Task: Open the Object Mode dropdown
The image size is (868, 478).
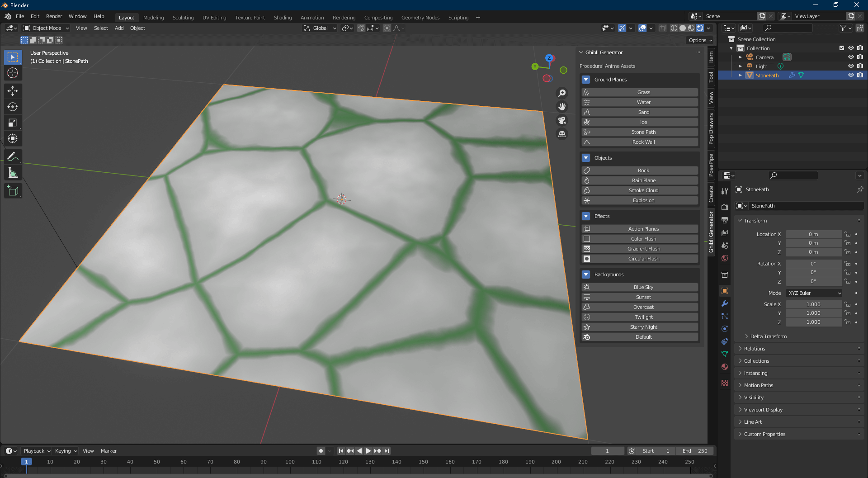Action: 46,28
